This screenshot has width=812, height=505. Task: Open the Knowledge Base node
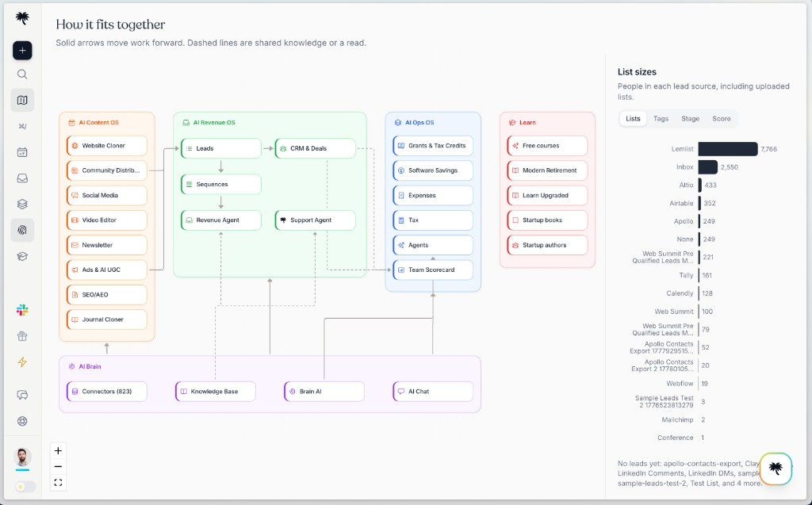point(216,392)
